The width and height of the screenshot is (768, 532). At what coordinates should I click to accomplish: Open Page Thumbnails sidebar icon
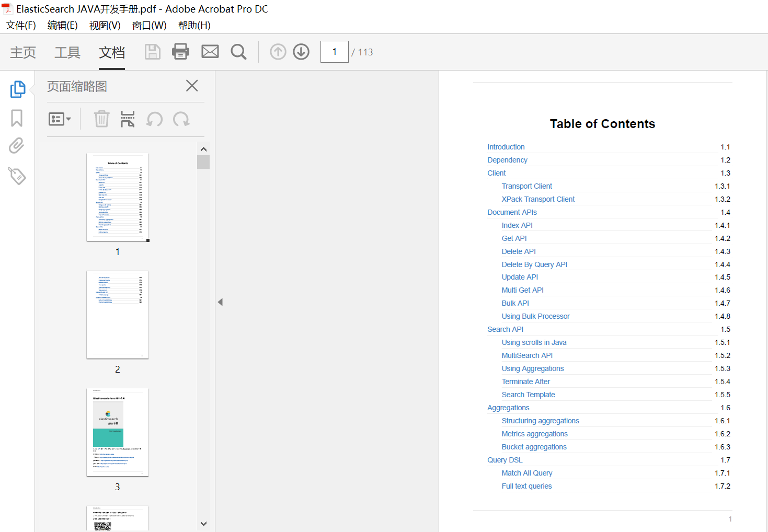17,89
